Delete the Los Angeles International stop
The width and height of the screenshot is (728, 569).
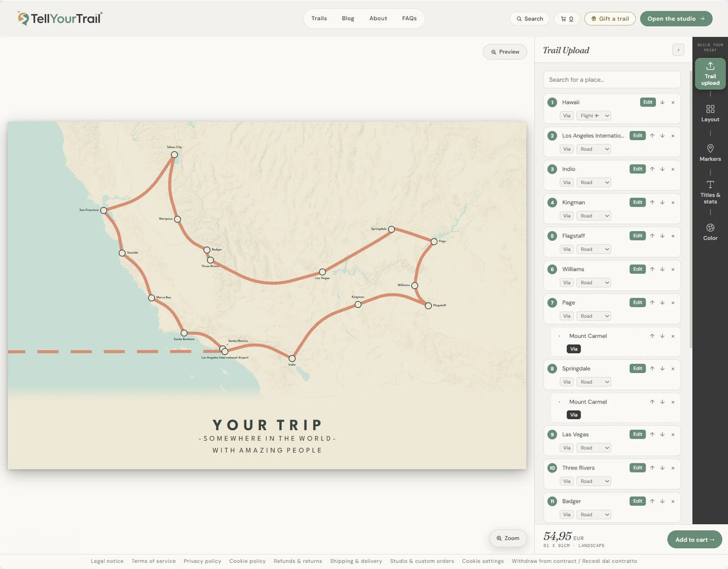(x=673, y=136)
